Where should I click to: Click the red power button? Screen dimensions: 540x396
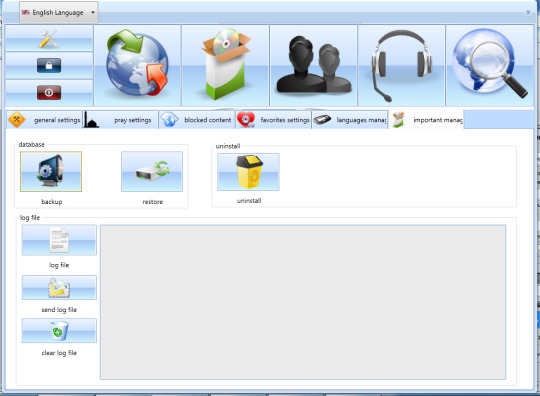[49, 93]
